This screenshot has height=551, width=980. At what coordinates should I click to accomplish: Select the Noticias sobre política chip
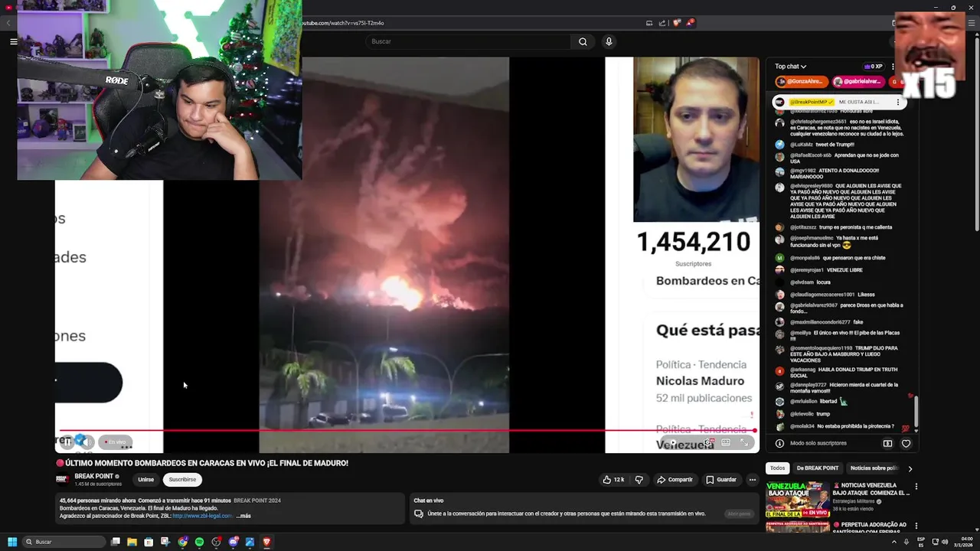point(874,468)
